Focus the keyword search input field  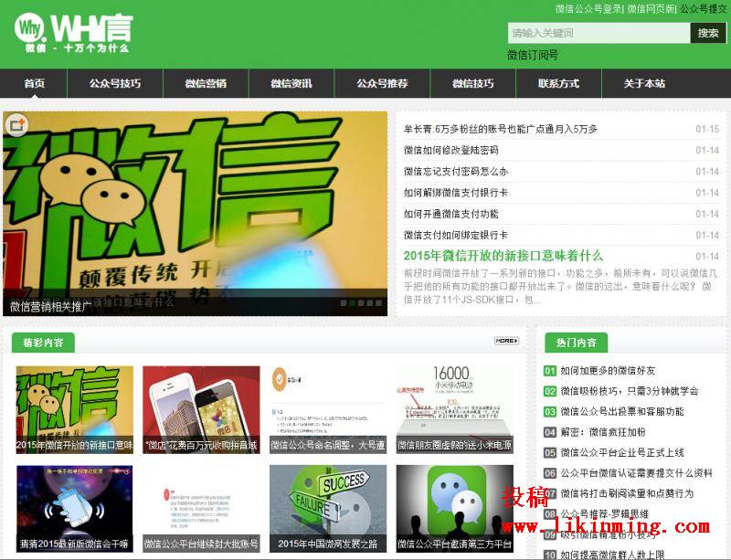tap(599, 33)
